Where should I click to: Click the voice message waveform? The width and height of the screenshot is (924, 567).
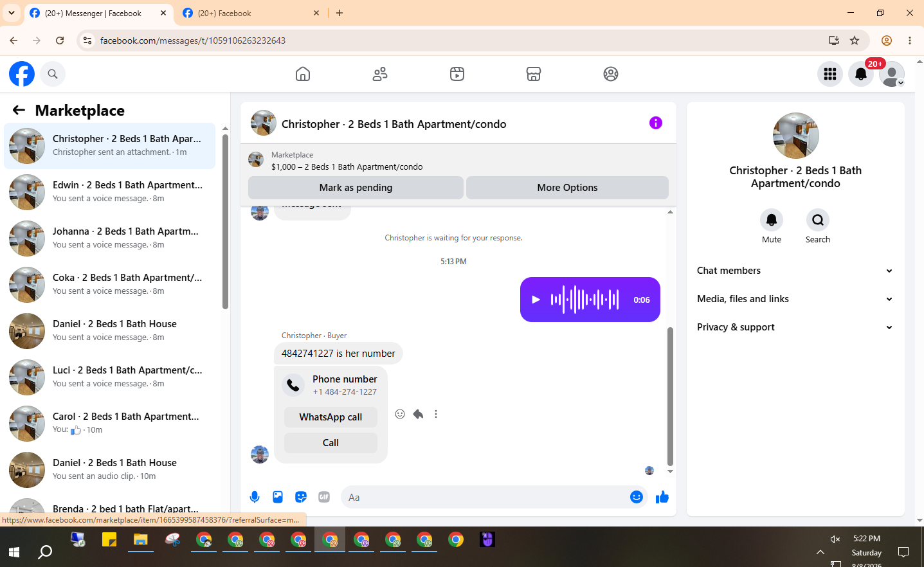[584, 300]
